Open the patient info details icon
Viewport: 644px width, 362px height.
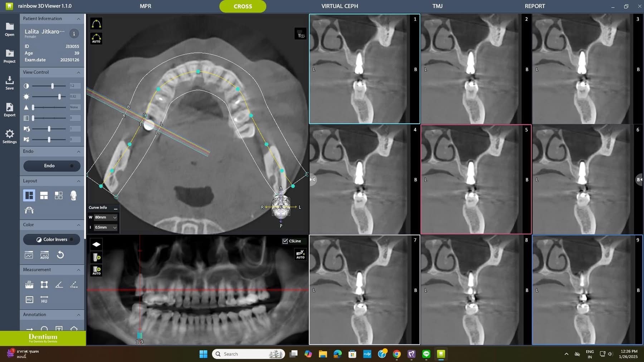(74, 34)
